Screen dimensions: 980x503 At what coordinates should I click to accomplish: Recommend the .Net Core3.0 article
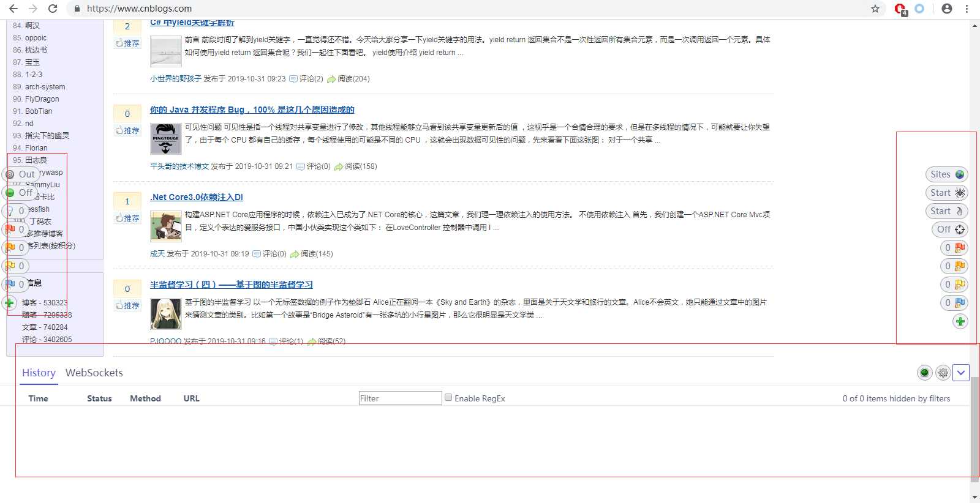(127, 218)
